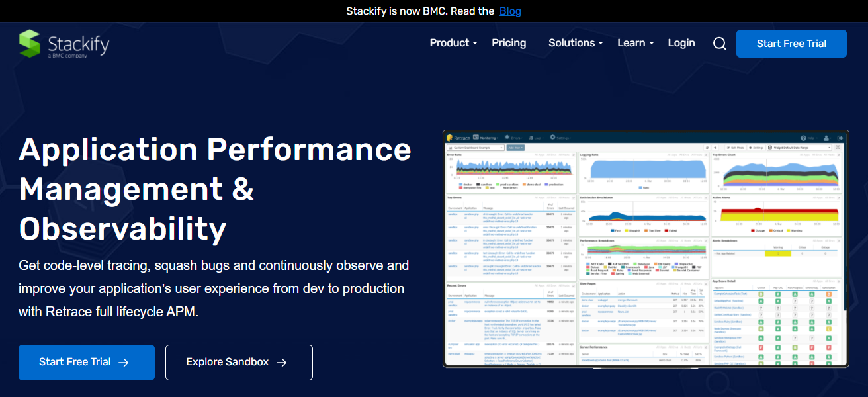Refresh the dashboard using the refresh icon
This screenshot has width=868, height=397.
click(x=706, y=147)
